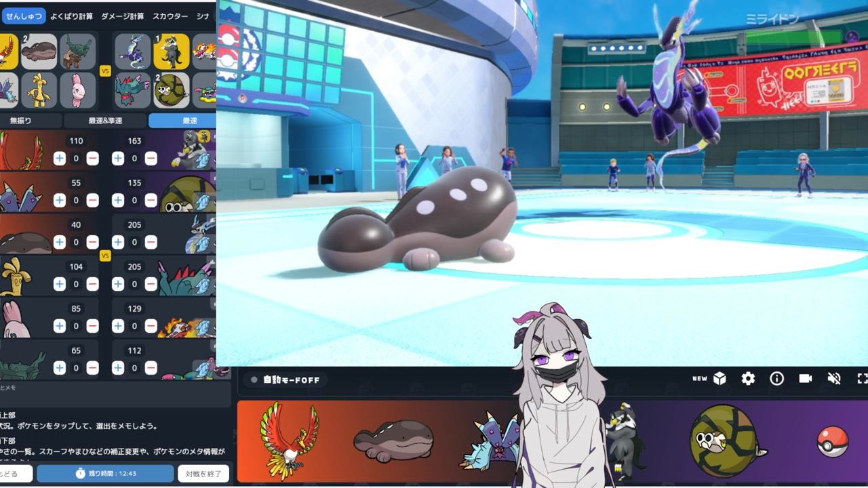Select the opponent's round olive slot marked 2

click(171, 90)
